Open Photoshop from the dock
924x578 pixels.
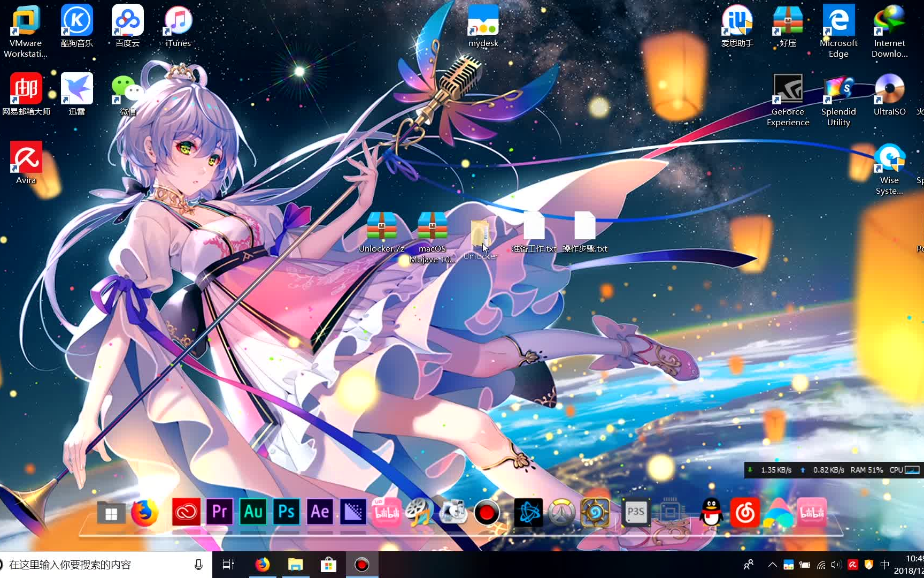point(286,513)
